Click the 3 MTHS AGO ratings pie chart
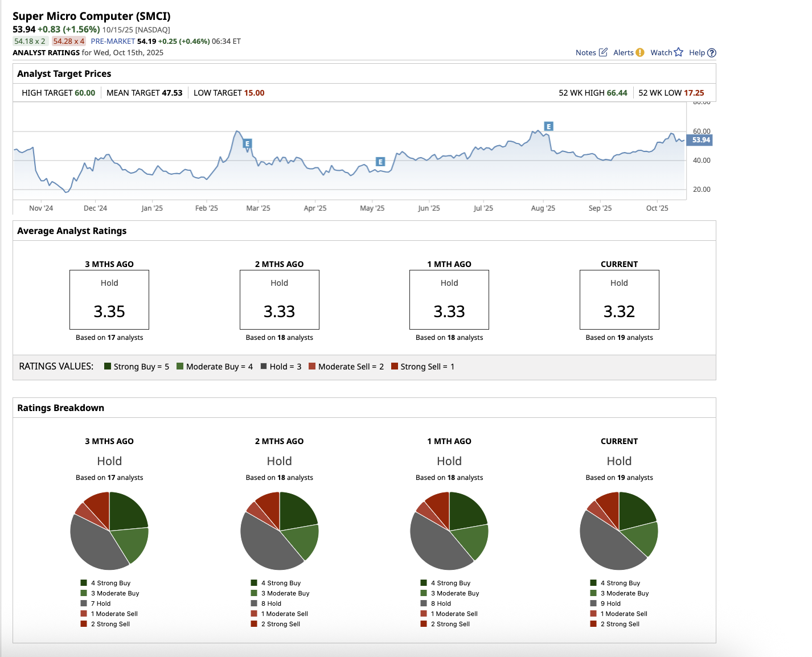Viewport: 812px width, 657px height. click(x=109, y=531)
